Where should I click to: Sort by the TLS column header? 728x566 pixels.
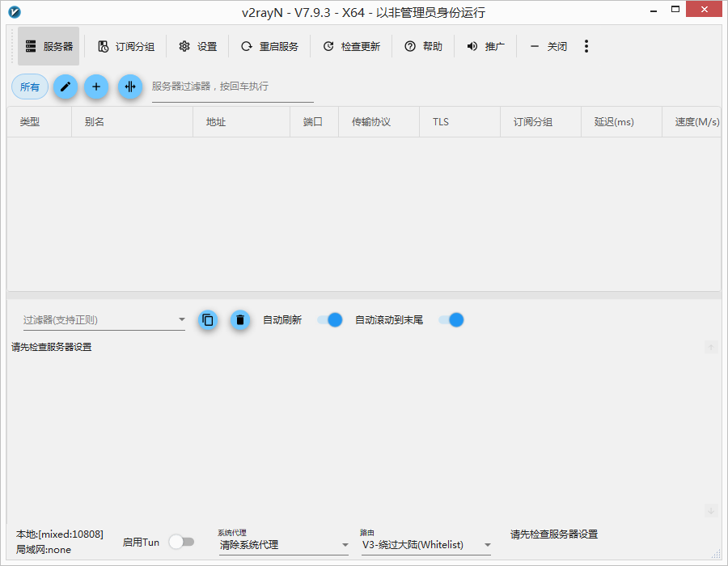pos(459,122)
